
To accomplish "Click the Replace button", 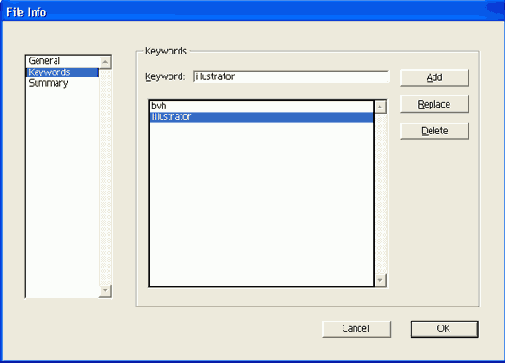I will (x=434, y=104).
